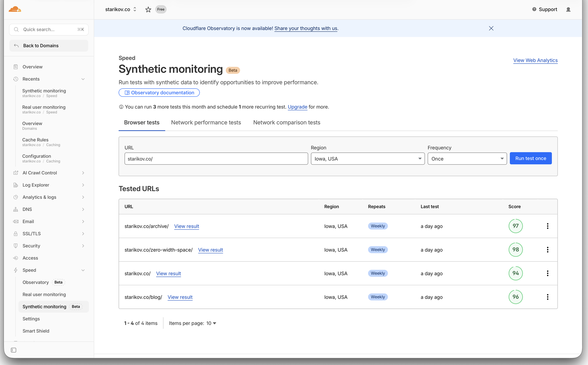Image resolution: width=588 pixels, height=365 pixels.
Task: Open View Web Analytics link
Action: (535, 60)
